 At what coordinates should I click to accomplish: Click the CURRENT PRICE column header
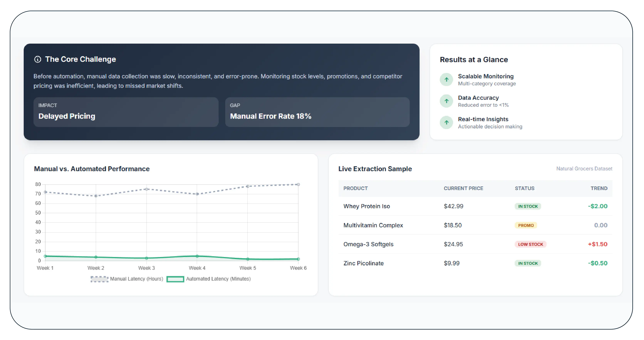[x=463, y=188]
